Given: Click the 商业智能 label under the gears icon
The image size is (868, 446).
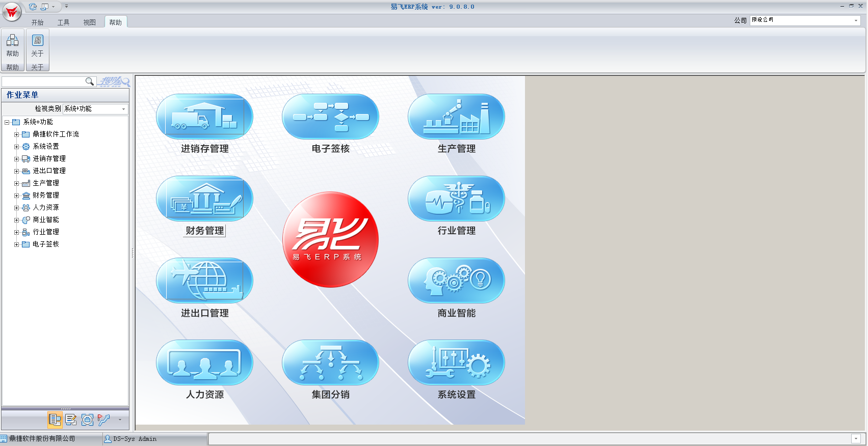Looking at the screenshot, I should [x=457, y=313].
